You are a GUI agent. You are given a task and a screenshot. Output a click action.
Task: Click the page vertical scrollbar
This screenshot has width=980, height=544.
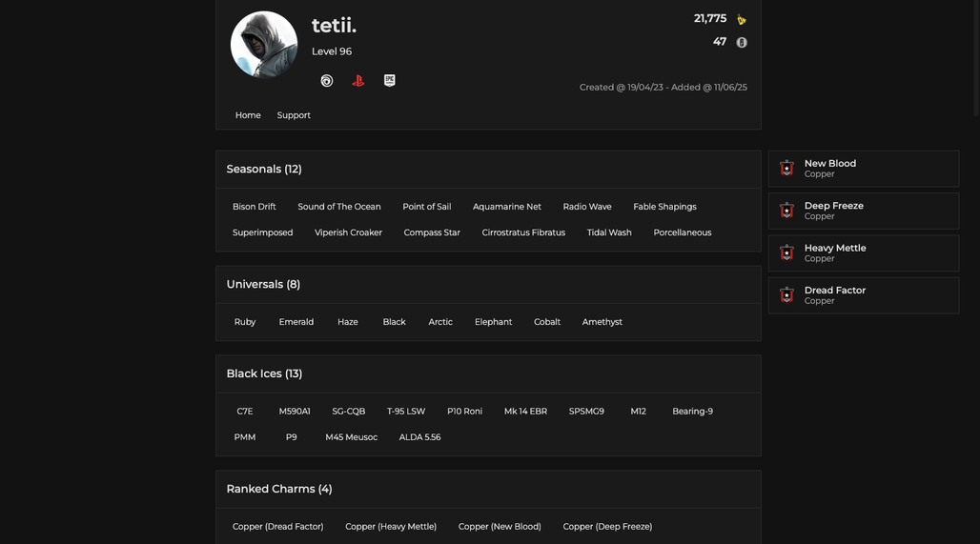(976, 57)
